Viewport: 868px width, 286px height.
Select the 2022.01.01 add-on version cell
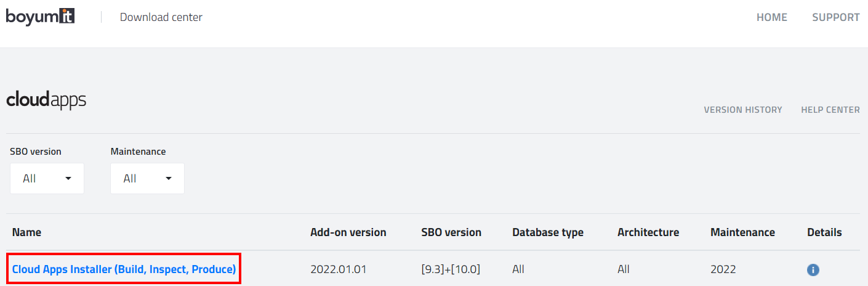(339, 269)
